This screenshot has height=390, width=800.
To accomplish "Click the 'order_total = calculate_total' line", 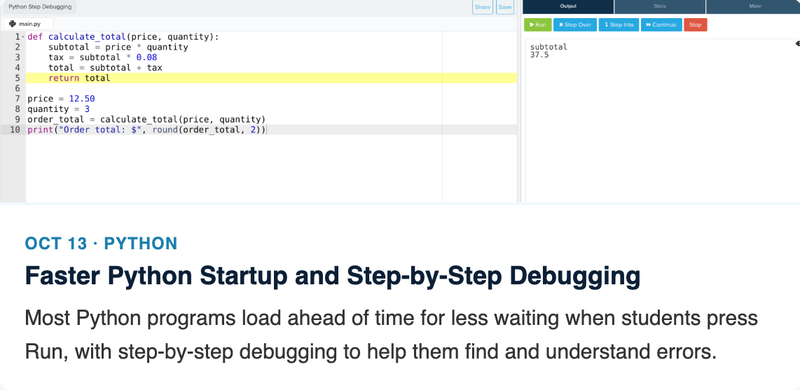I will pos(146,119).
